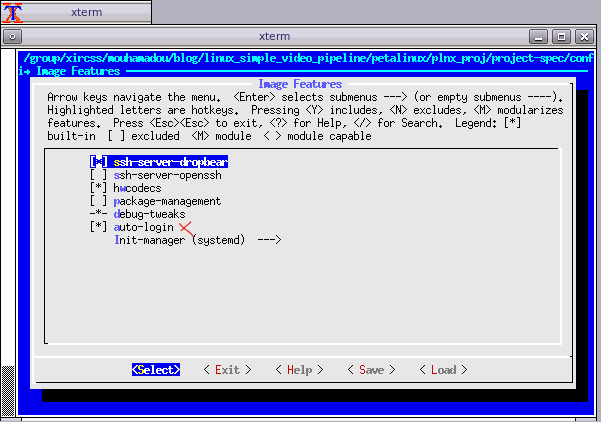Toggle the hwcodecs checkbox
The height and width of the screenshot is (422, 601).
coord(98,188)
